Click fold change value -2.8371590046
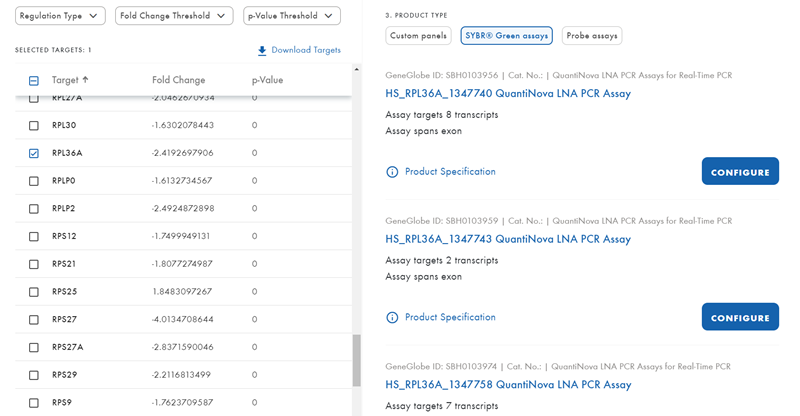 (182, 347)
